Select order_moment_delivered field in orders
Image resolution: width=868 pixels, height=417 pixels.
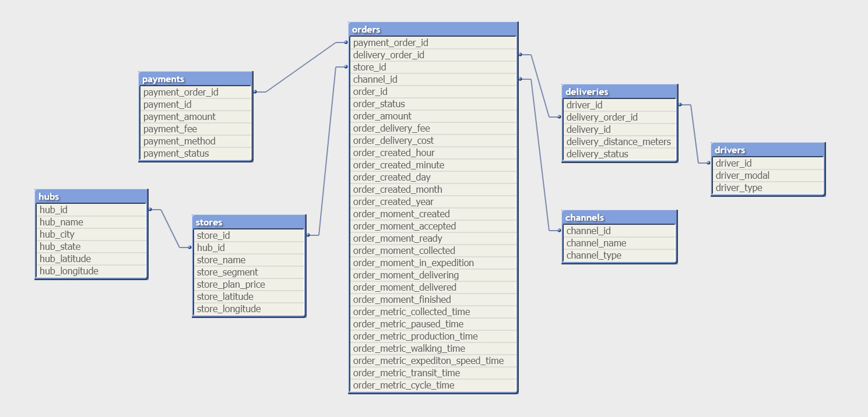click(405, 287)
